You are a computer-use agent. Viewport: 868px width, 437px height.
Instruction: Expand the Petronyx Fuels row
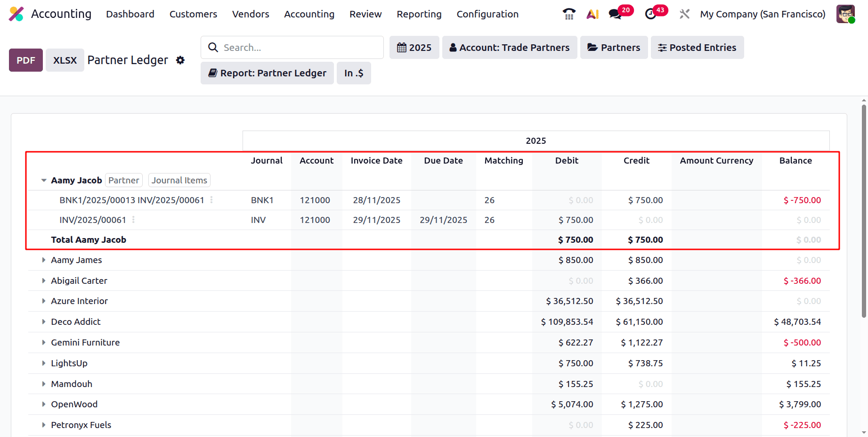pos(44,425)
